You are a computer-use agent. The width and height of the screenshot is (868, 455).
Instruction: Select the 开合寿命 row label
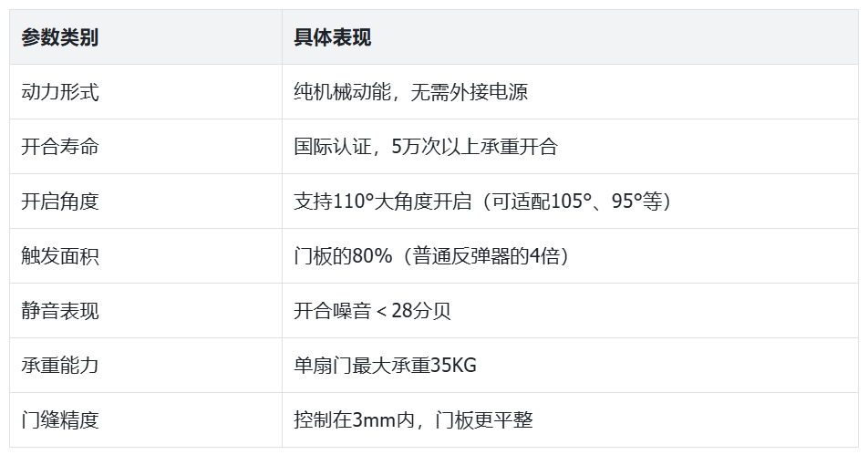[x=60, y=147]
